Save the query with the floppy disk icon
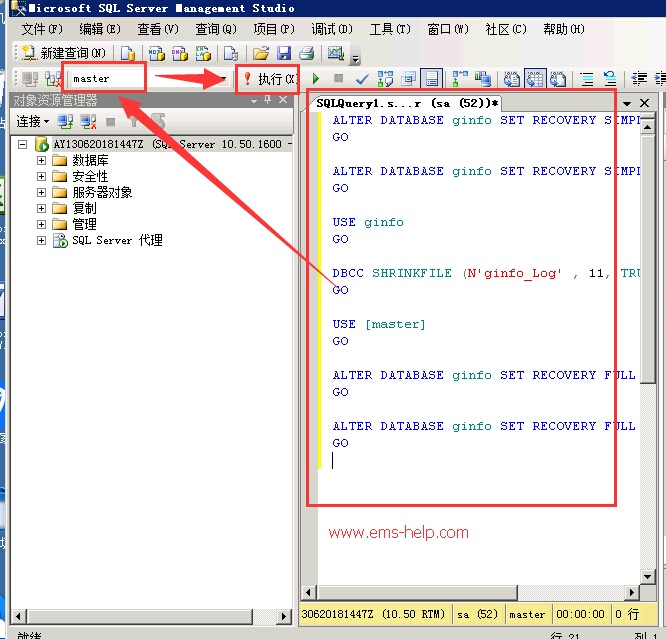Image resolution: width=666 pixels, height=639 pixels. (x=284, y=54)
